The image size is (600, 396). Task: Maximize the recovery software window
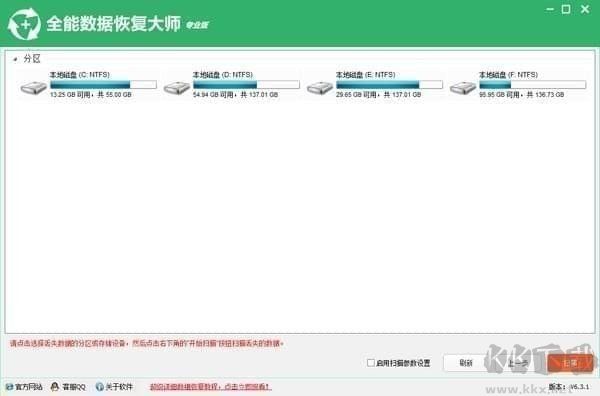pos(566,9)
